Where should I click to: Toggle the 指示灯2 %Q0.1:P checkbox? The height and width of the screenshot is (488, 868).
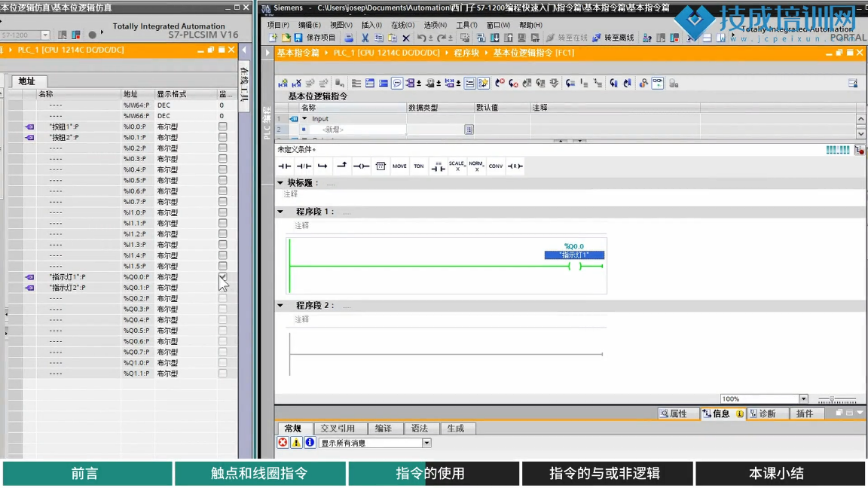pos(222,288)
